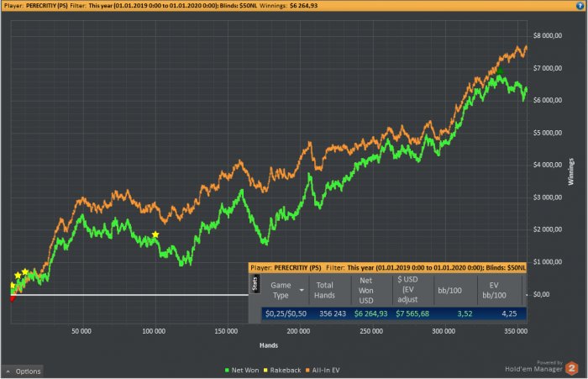Toggle the Net Won green legend swatch
The image size is (588, 379).
click(227, 371)
